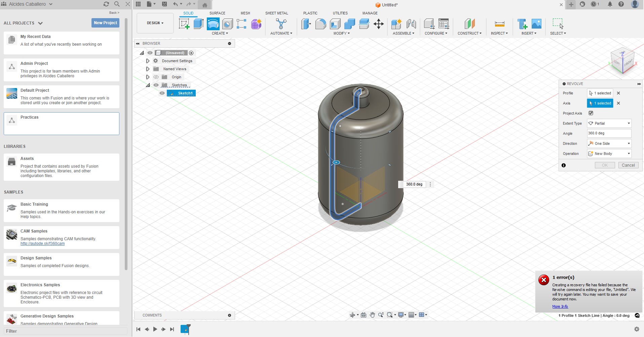Select the Combine tool
644x337 pixels.
(349, 24)
